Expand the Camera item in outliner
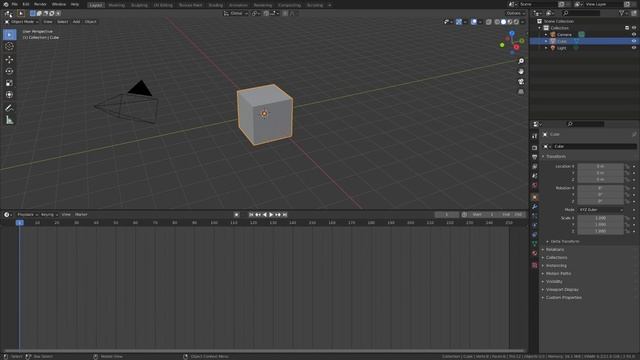The width and height of the screenshot is (640, 360). pos(546,35)
